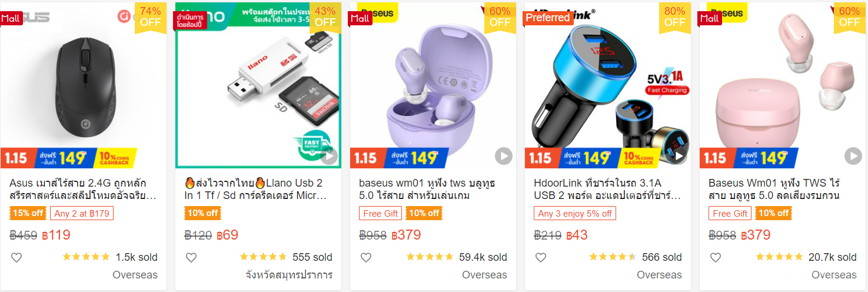This screenshot has height=292, width=868.
Task: Click Free Gift tag on purple earbuds
Action: [x=381, y=213]
